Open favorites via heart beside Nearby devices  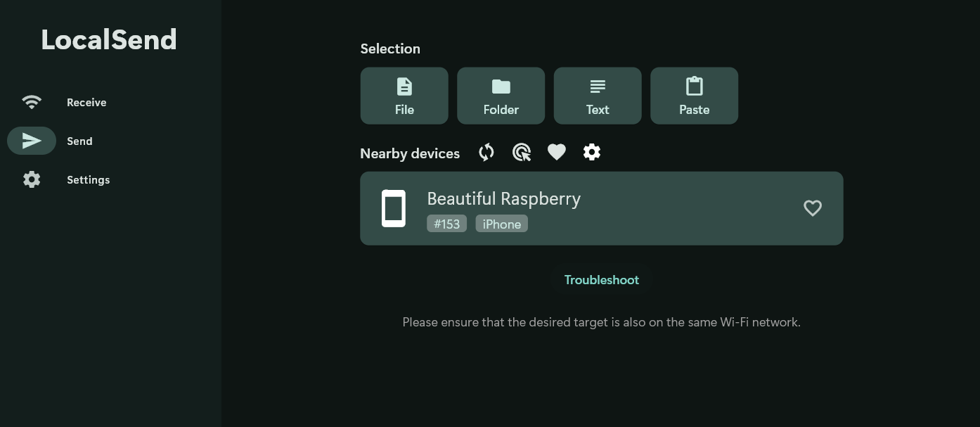tap(557, 153)
